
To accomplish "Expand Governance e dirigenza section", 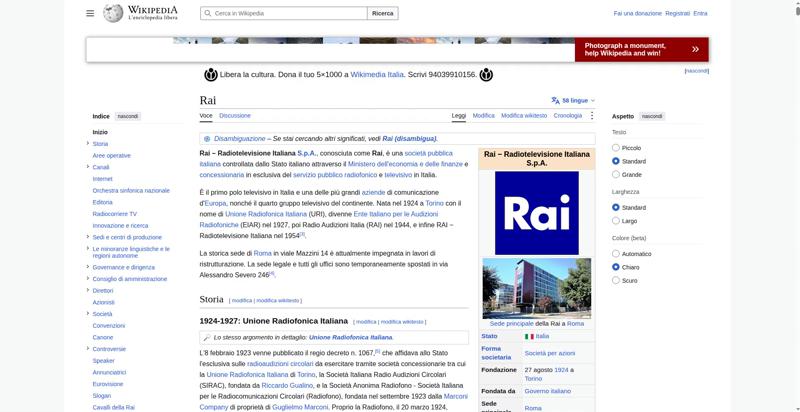I will (88, 267).
